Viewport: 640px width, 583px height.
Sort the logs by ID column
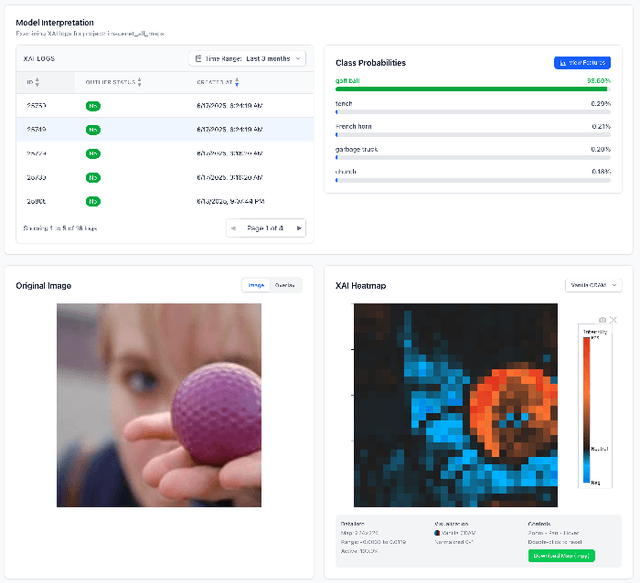click(33, 82)
